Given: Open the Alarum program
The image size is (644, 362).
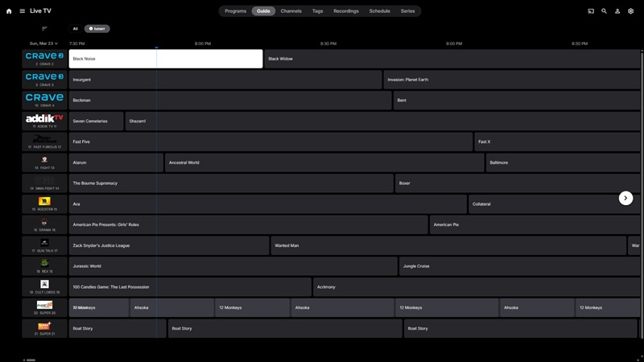Looking at the screenshot, I should click(116, 162).
